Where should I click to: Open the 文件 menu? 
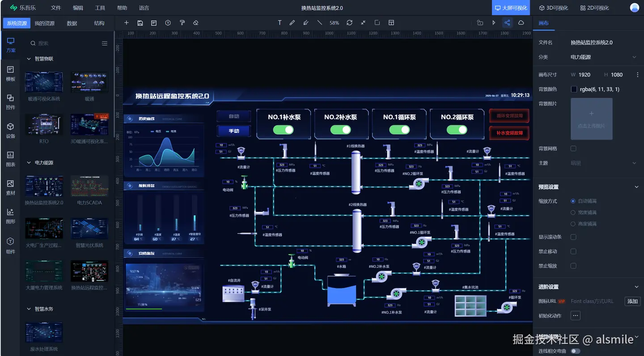tap(56, 8)
